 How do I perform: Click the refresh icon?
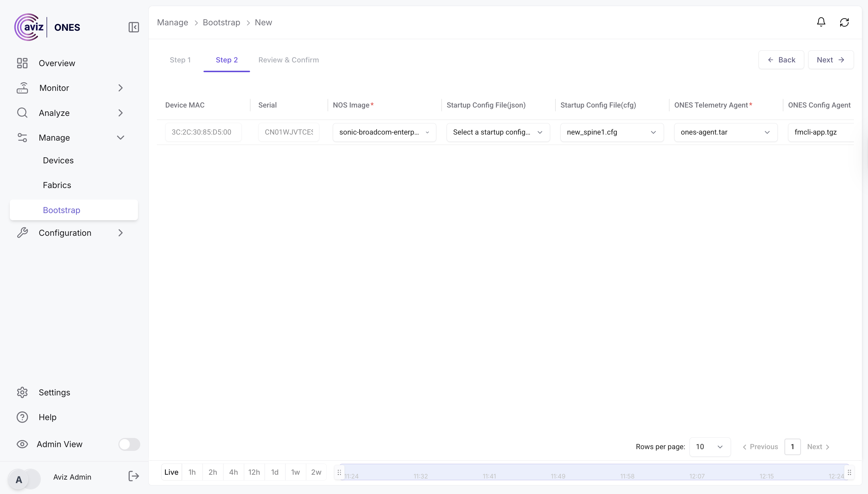point(844,22)
